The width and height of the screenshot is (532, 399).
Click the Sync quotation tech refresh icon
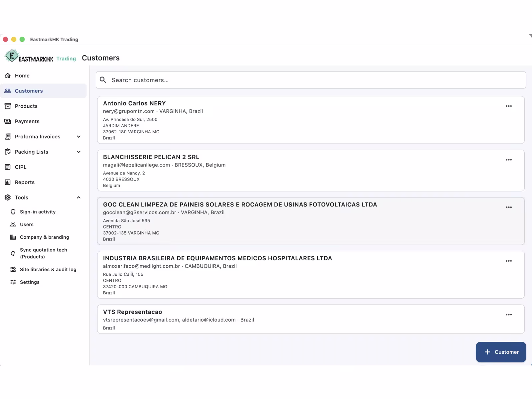(x=13, y=253)
